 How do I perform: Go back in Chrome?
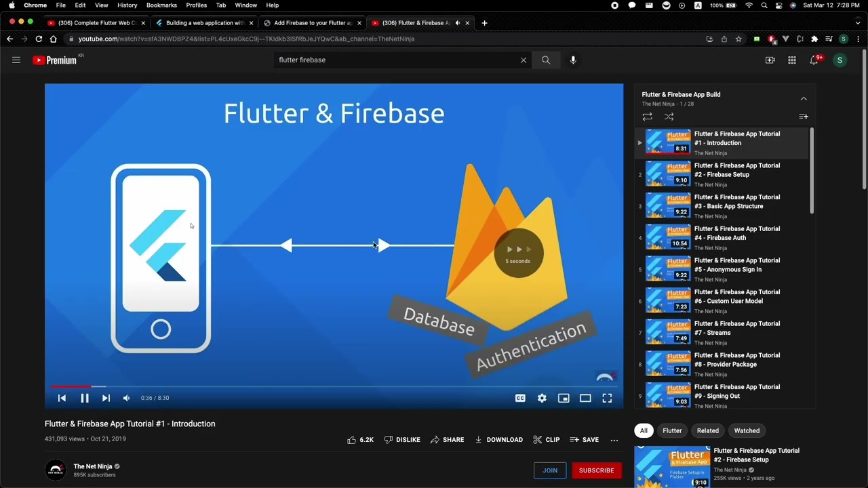10,39
